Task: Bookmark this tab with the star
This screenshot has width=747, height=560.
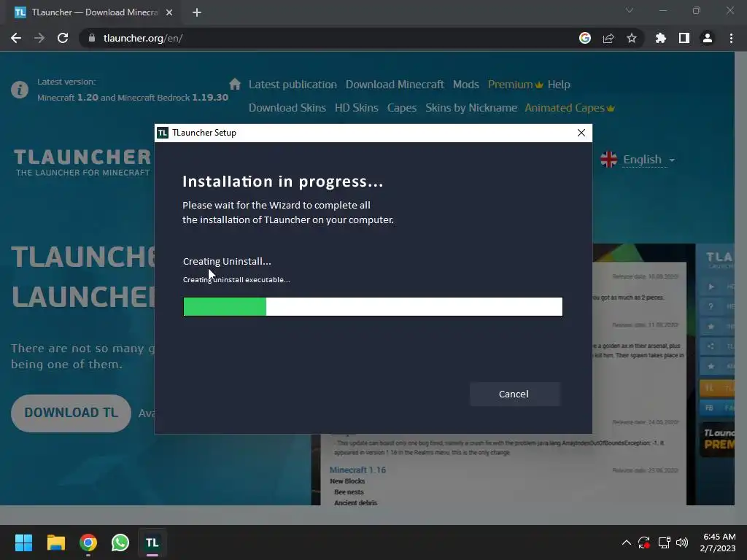Action: (x=632, y=38)
